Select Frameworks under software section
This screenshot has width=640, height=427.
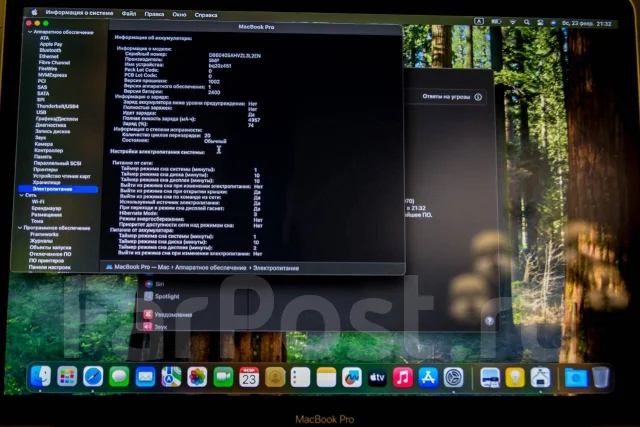(44, 234)
